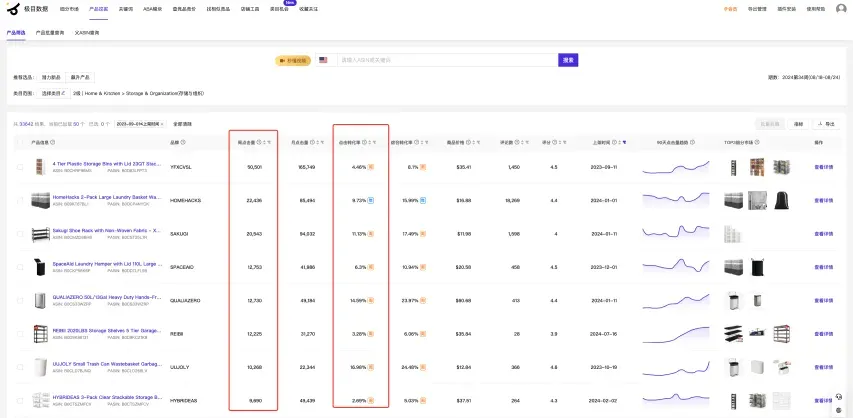
Task: Click blue badge next to 9.73% conversion
Action: click(370, 200)
